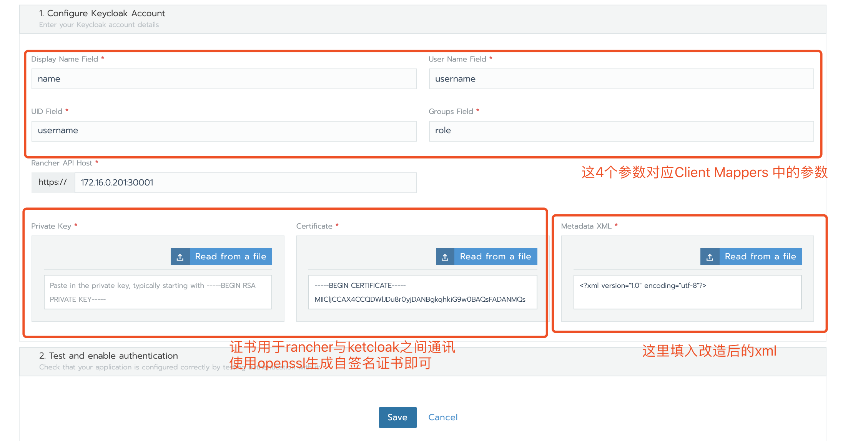Screen dimensions: 868x441
Task: Click the Private Key upload icon
Action: [180, 257]
